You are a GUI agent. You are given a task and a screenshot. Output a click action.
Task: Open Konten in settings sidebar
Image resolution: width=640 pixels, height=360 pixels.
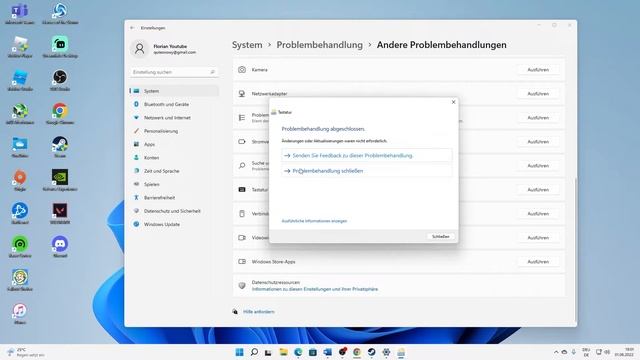pyautogui.click(x=174, y=158)
